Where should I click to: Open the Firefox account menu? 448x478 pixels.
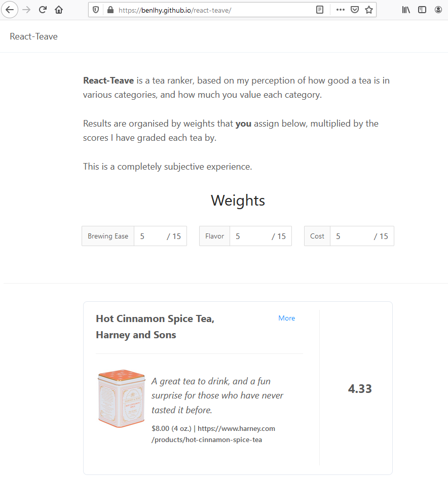click(438, 9)
